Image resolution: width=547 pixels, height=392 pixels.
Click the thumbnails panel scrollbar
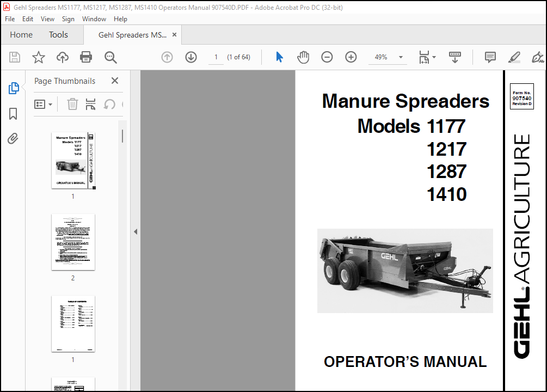coord(122,136)
